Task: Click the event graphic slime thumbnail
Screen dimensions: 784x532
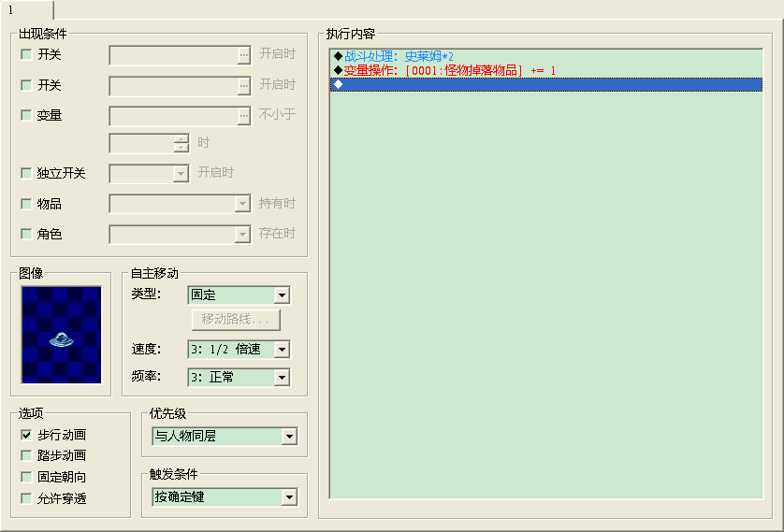Action: 61,335
